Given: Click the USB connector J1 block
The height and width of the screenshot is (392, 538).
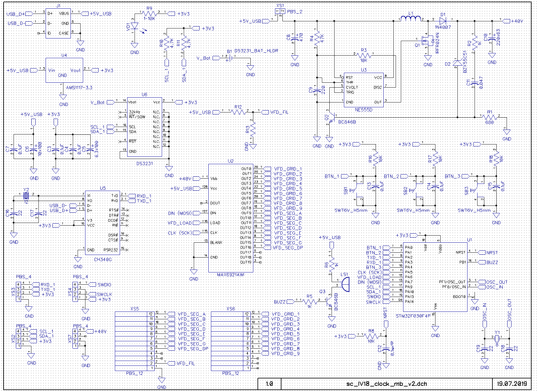Looking at the screenshot, I should [x=58, y=23].
